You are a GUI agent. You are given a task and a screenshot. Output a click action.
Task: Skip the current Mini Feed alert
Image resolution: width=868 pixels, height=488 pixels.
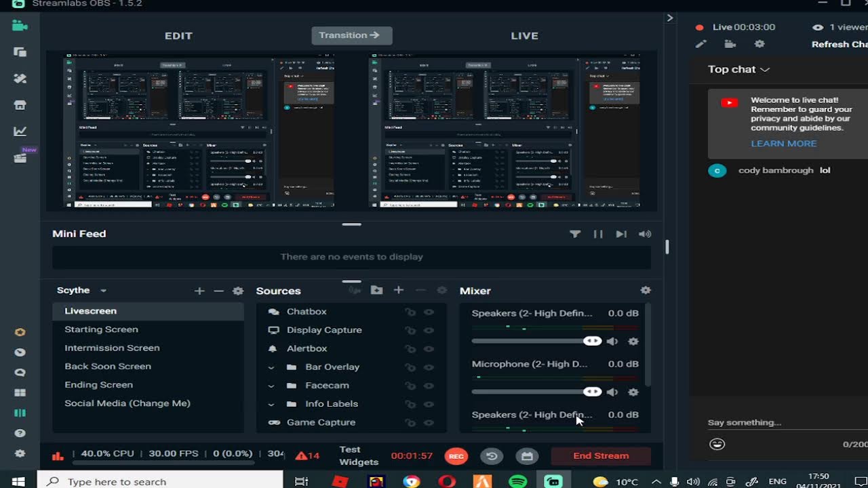(x=620, y=234)
